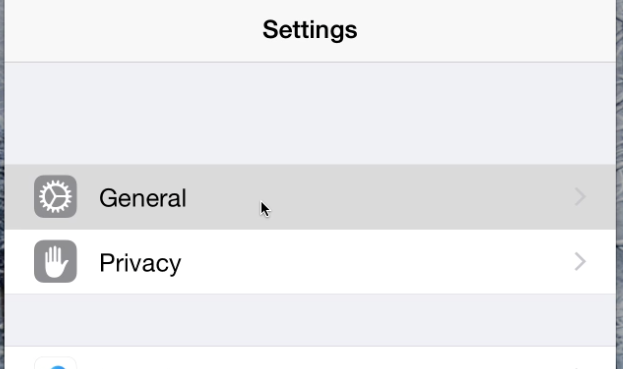The image size is (623, 369).
Task: Click the separator line under Settings header
Action: click(x=310, y=62)
